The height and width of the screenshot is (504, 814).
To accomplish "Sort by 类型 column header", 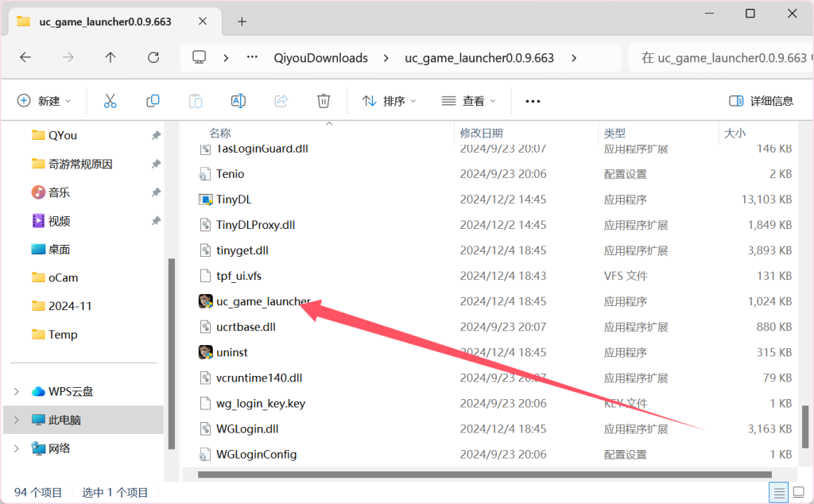I will [614, 133].
